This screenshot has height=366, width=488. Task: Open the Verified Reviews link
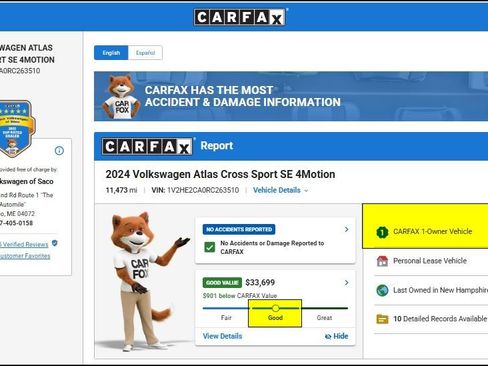[24, 245]
